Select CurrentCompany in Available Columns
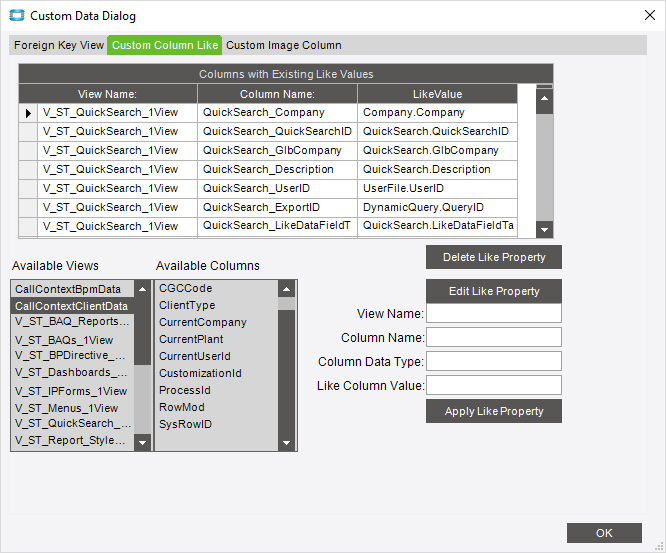Viewport: 666px width, 553px height. pos(217,322)
